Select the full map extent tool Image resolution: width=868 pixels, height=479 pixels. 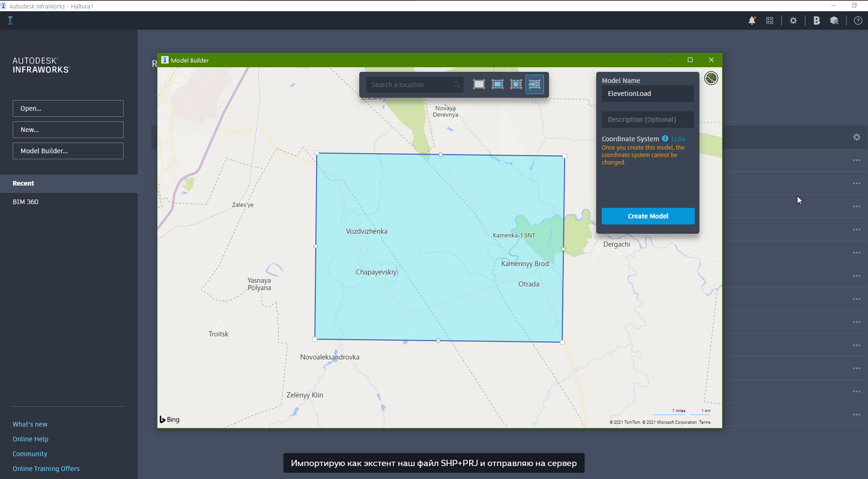479,85
